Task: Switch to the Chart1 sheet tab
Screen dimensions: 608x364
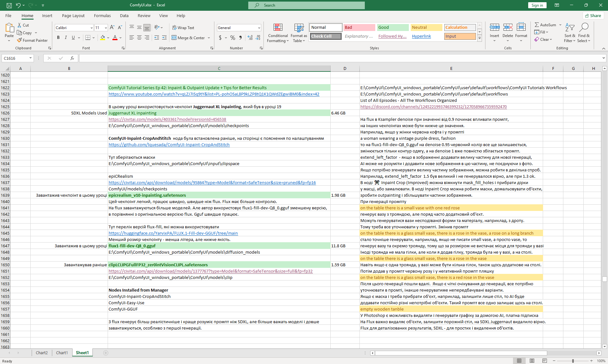Action: tap(62, 353)
